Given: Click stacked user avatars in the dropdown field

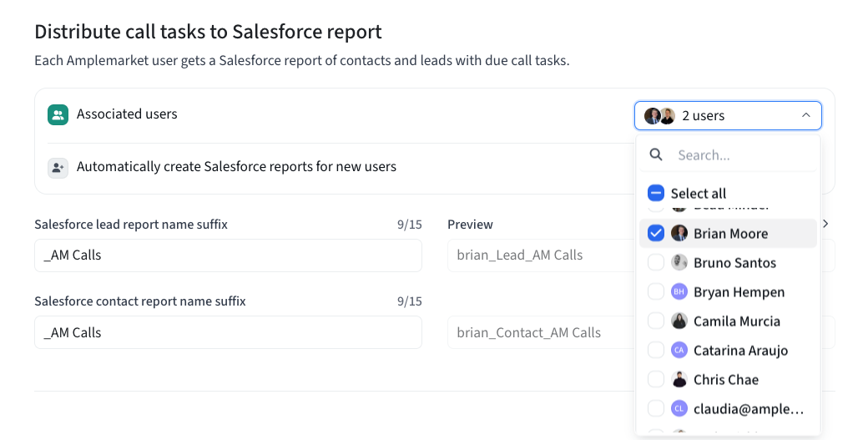Looking at the screenshot, I should (659, 116).
